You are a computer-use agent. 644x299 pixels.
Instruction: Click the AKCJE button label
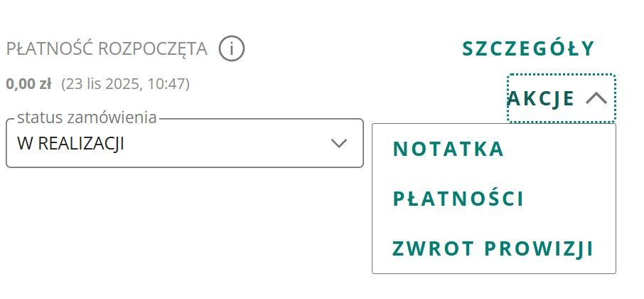click(x=541, y=99)
